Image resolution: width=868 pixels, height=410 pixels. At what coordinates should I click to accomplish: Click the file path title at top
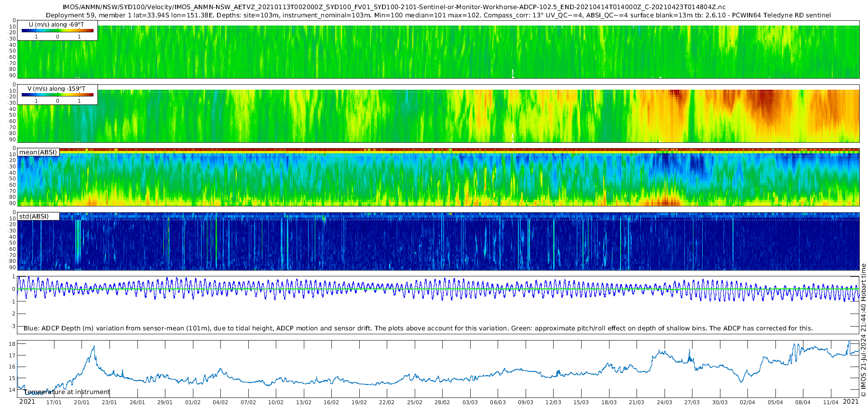point(394,7)
